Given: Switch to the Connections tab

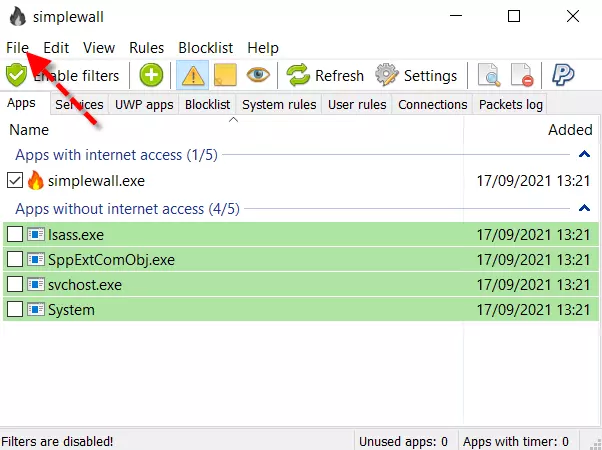Looking at the screenshot, I should pos(432,104).
